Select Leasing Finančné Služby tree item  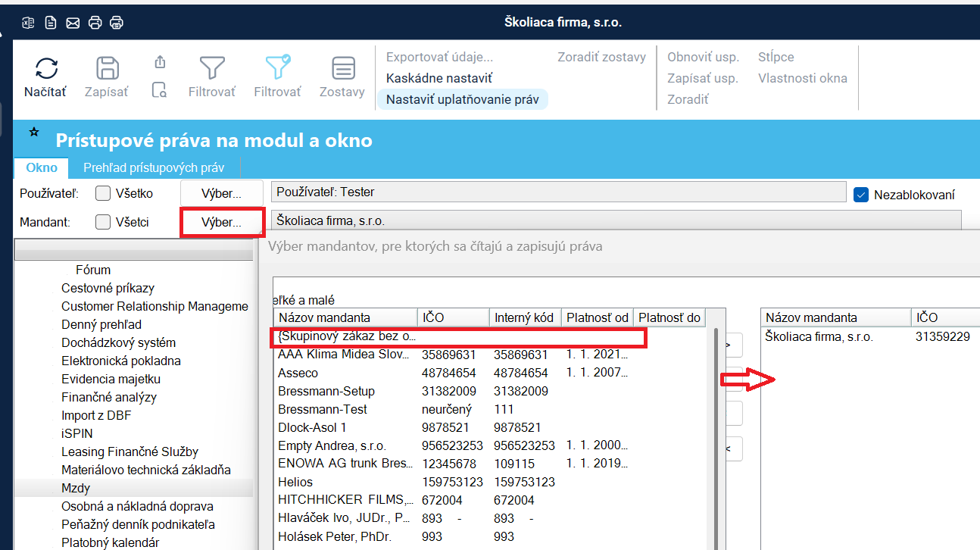(x=130, y=452)
